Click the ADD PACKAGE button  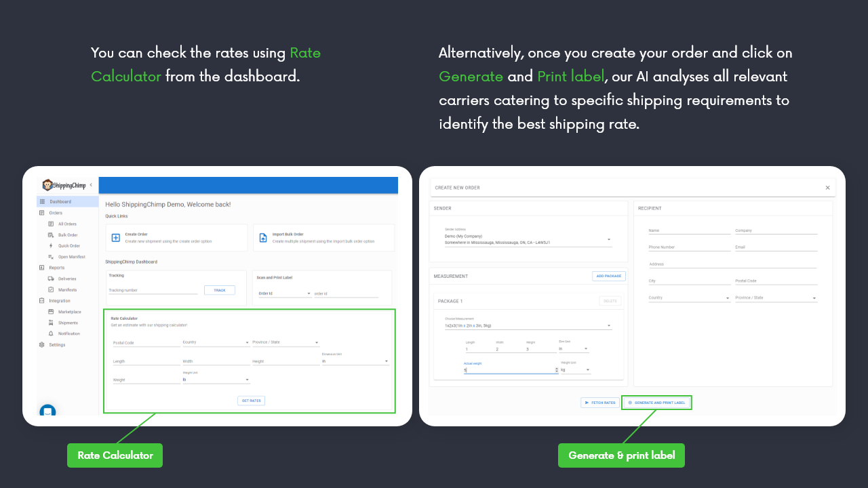[x=609, y=276]
